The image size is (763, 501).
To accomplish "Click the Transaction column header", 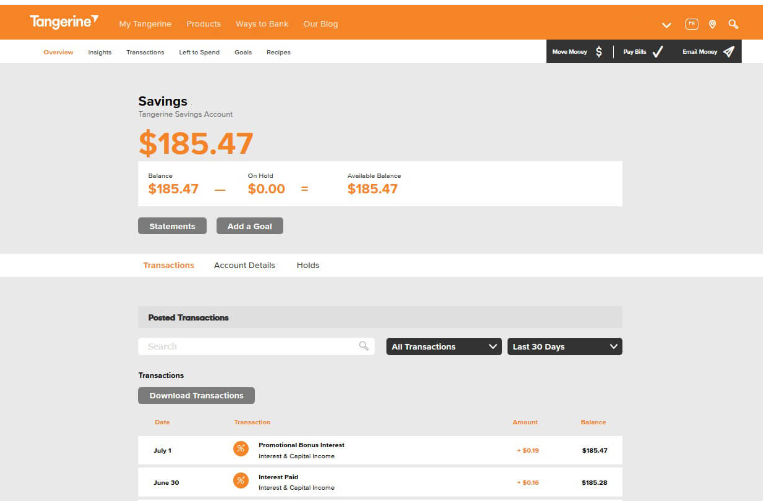I will pyautogui.click(x=252, y=422).
